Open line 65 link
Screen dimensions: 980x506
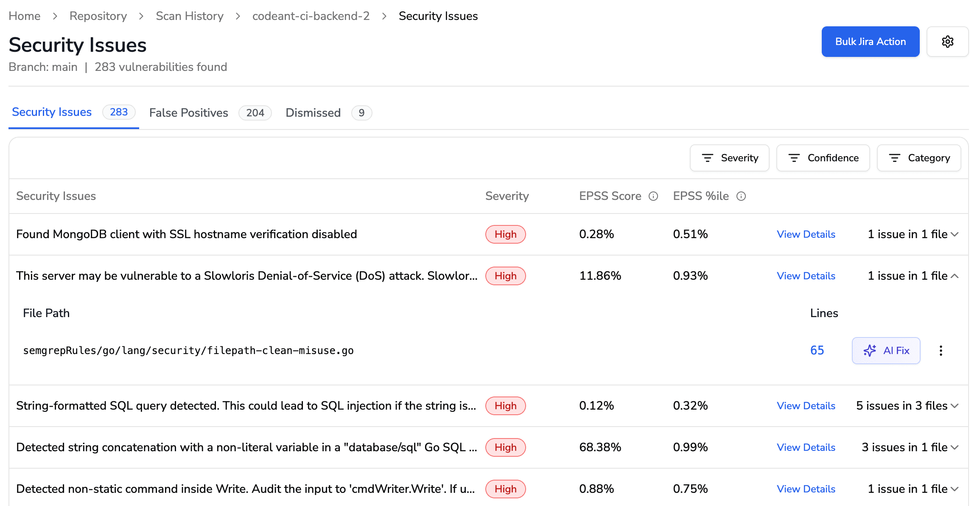tap(817, 351)
